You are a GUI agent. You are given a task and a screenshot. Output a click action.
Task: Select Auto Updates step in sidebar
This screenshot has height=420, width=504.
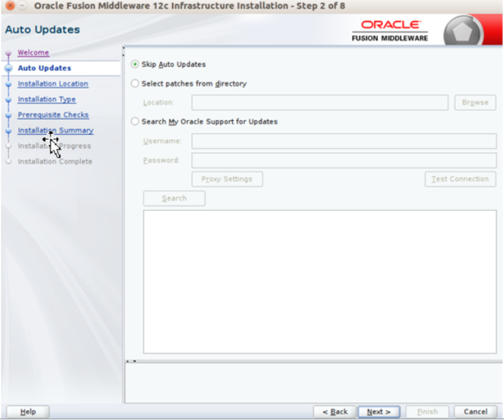(45, 68)
